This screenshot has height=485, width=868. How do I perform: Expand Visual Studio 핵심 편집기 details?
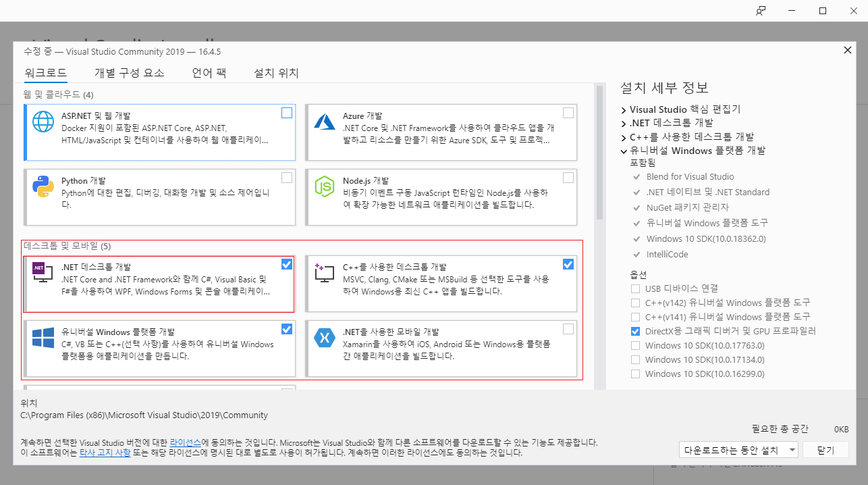(x=624, y=109)
